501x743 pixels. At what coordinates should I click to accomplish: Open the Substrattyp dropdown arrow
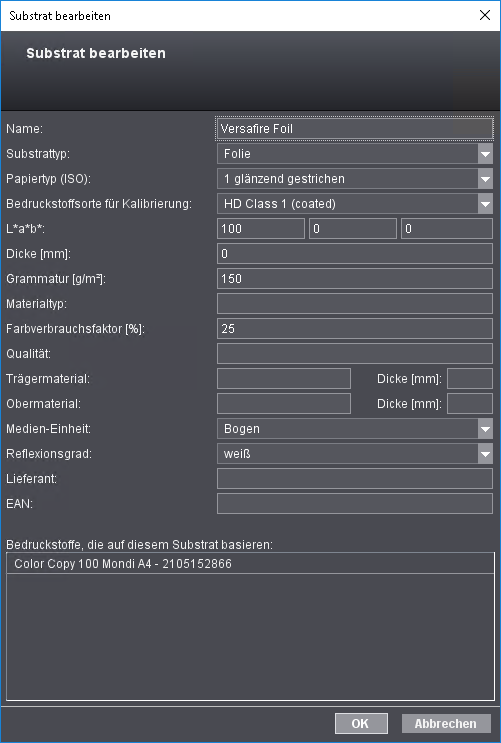(485, 154)
